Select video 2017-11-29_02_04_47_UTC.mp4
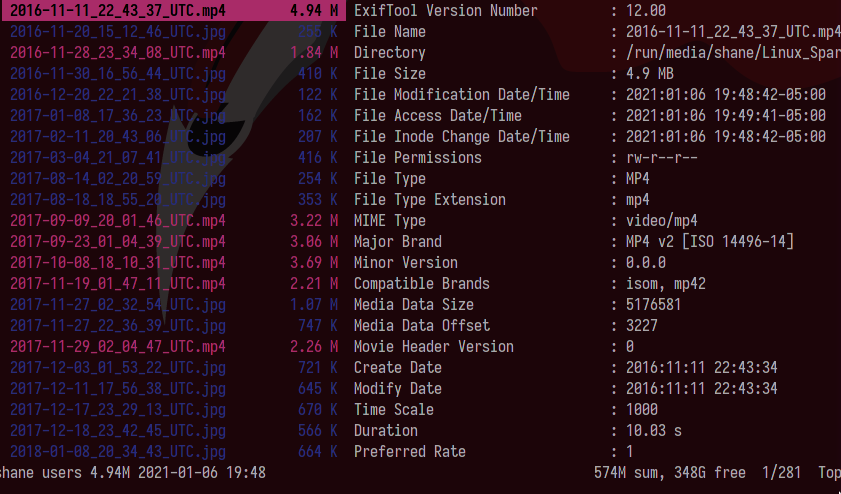 [x=118, y=347]
